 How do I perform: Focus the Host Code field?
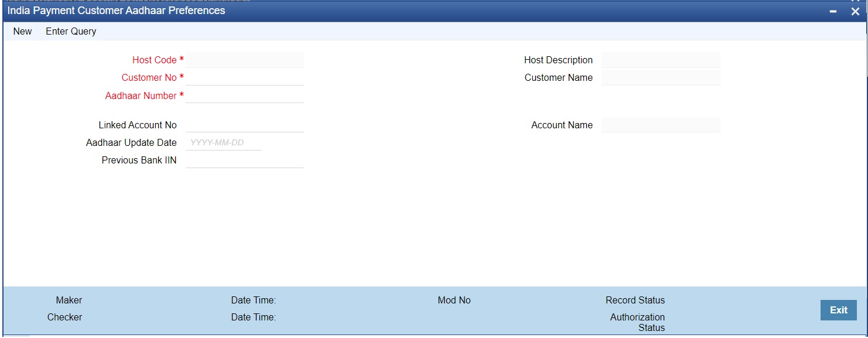pos(245,60)
